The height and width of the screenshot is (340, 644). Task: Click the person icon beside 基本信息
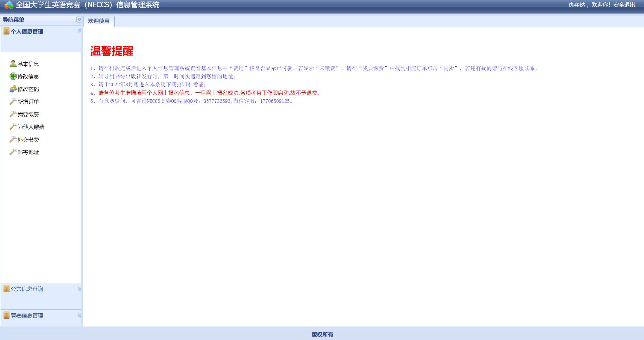pyautogui.click(x=13, y=64)
